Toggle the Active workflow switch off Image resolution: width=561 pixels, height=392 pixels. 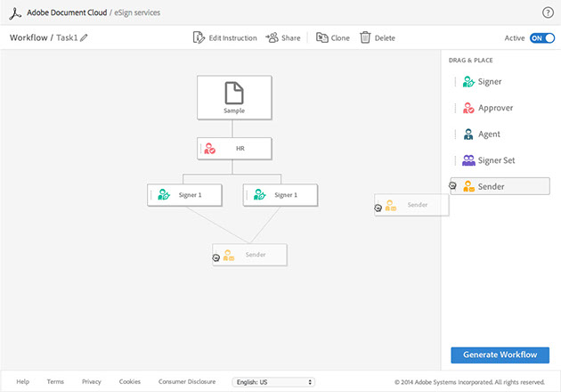coord(541,38)
